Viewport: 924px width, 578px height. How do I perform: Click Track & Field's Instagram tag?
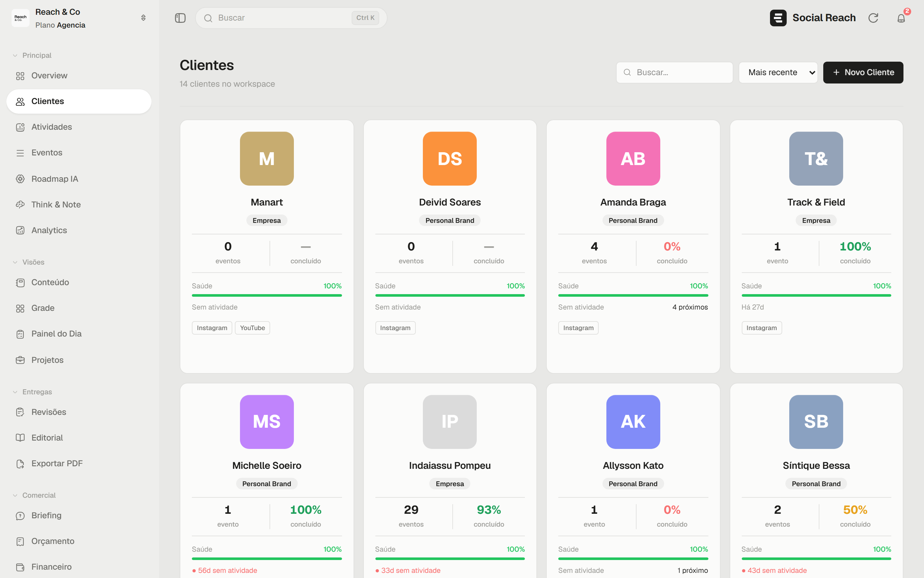(762, 328)
